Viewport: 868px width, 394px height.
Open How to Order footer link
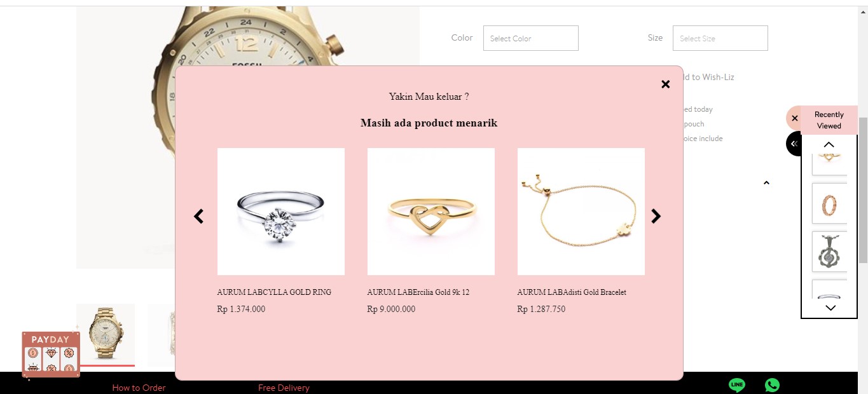tap(139, 388)
